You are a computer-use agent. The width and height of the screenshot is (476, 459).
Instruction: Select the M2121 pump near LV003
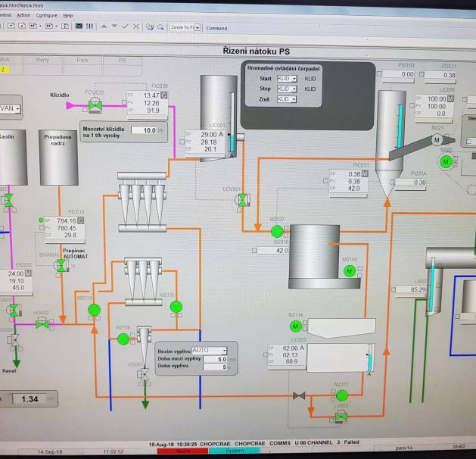pyautogui.click(x=341, y=395)
